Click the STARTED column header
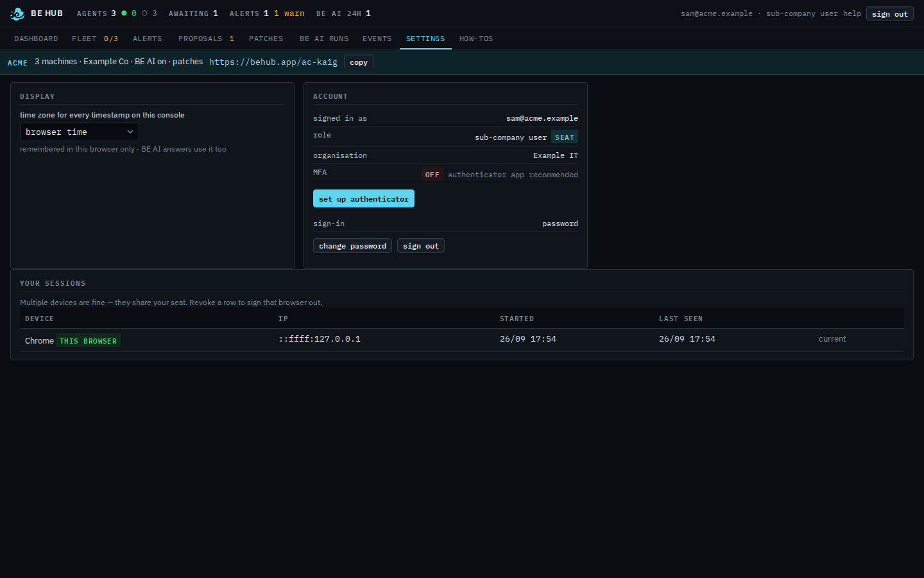This screenshot has width=924, height=578. coord(517,319)
